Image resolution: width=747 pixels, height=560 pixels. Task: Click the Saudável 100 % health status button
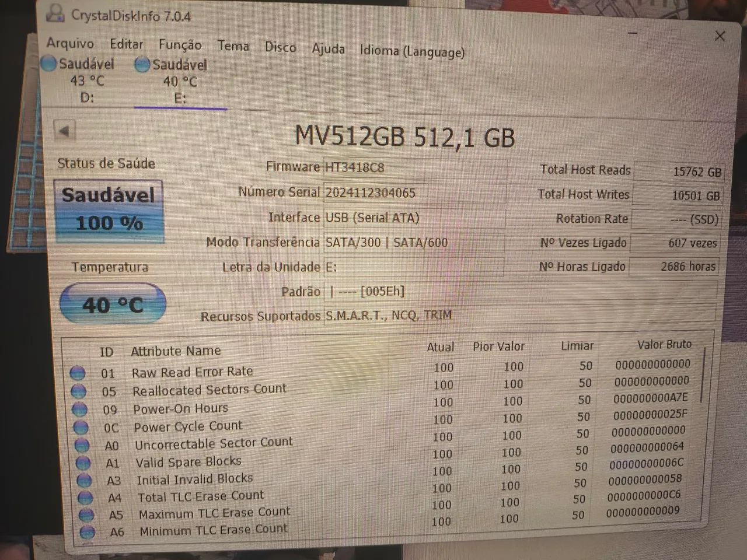109,210
